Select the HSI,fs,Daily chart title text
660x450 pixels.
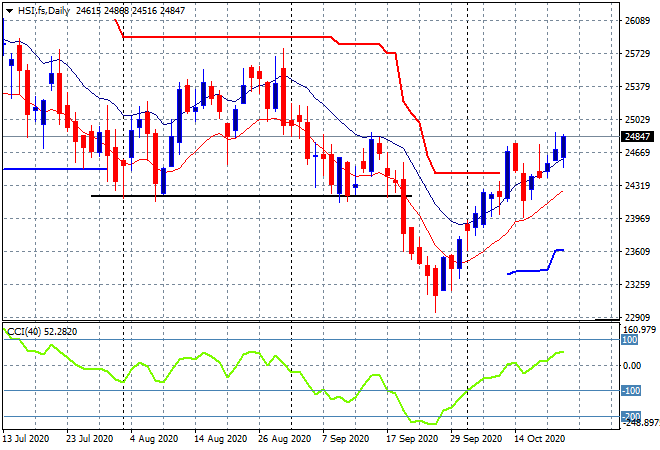point(44,11)
